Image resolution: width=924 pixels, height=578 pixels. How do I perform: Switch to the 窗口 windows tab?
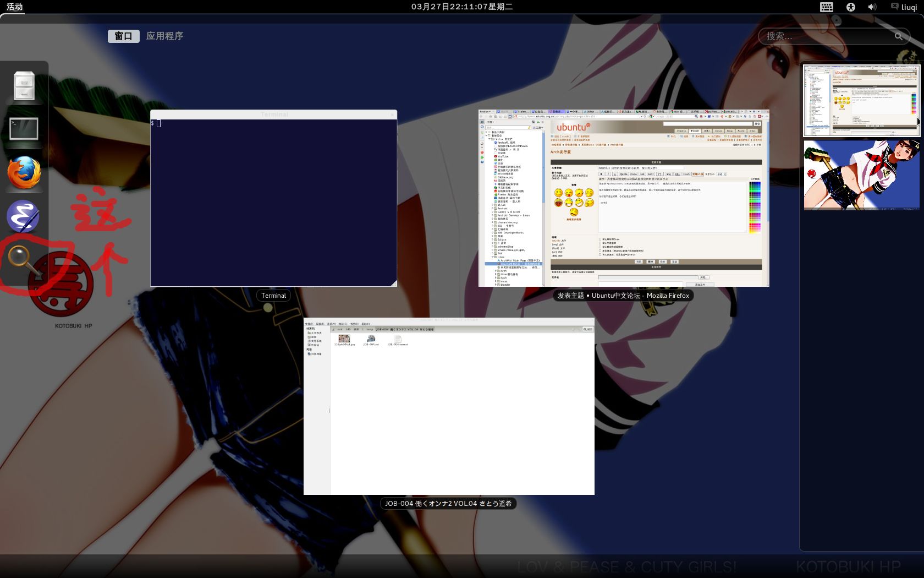[x=124, y=36]
